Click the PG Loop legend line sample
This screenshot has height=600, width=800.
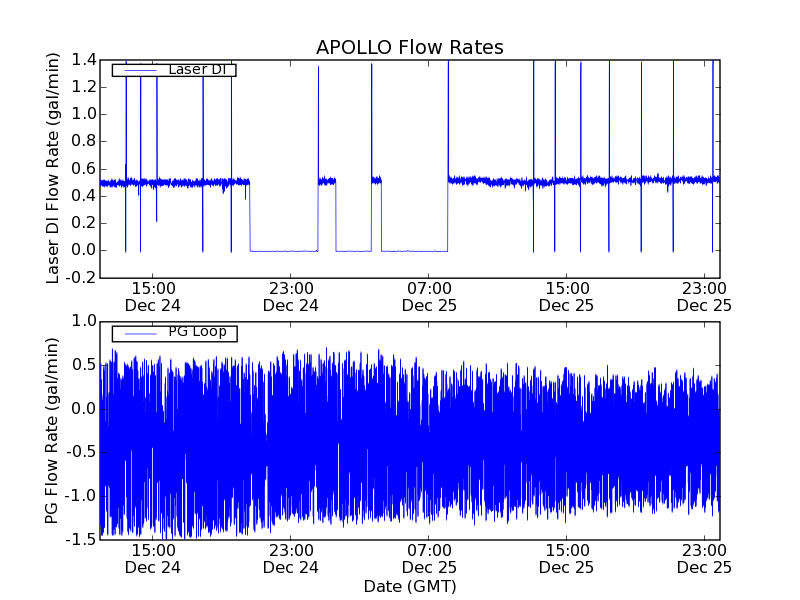point(140,334)
